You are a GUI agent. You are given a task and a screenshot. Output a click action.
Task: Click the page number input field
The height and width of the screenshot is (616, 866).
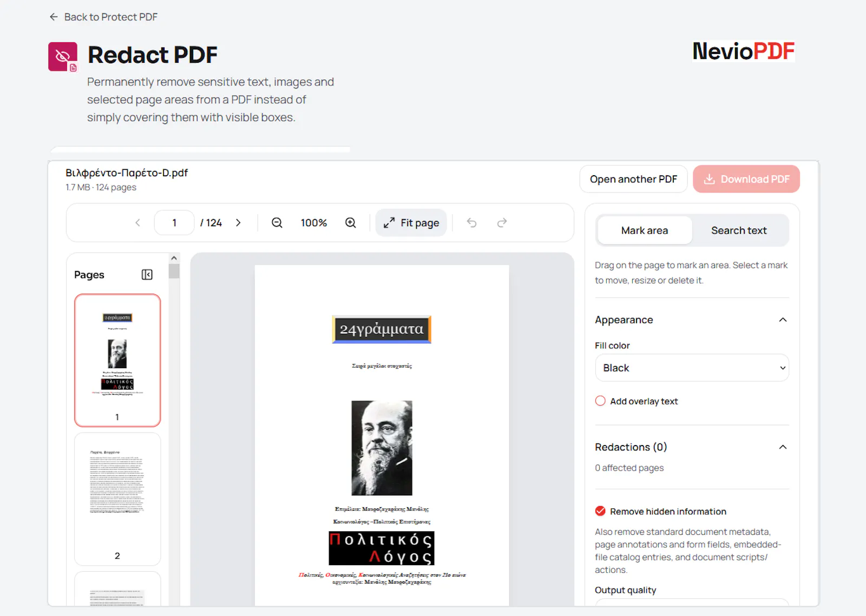pyautogui.click(x=174, y=223)
